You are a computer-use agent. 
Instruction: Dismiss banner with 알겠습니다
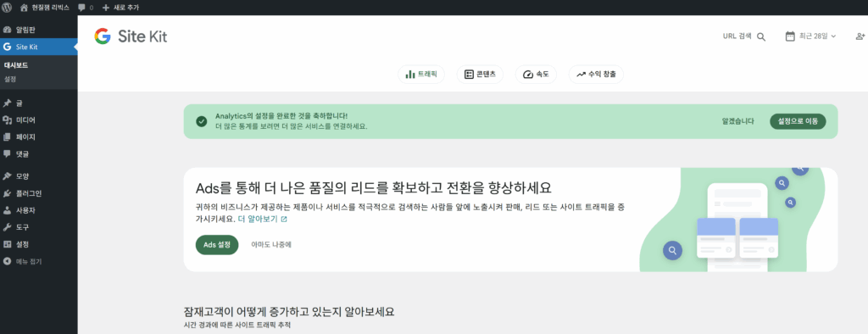[x=738, y=121]
